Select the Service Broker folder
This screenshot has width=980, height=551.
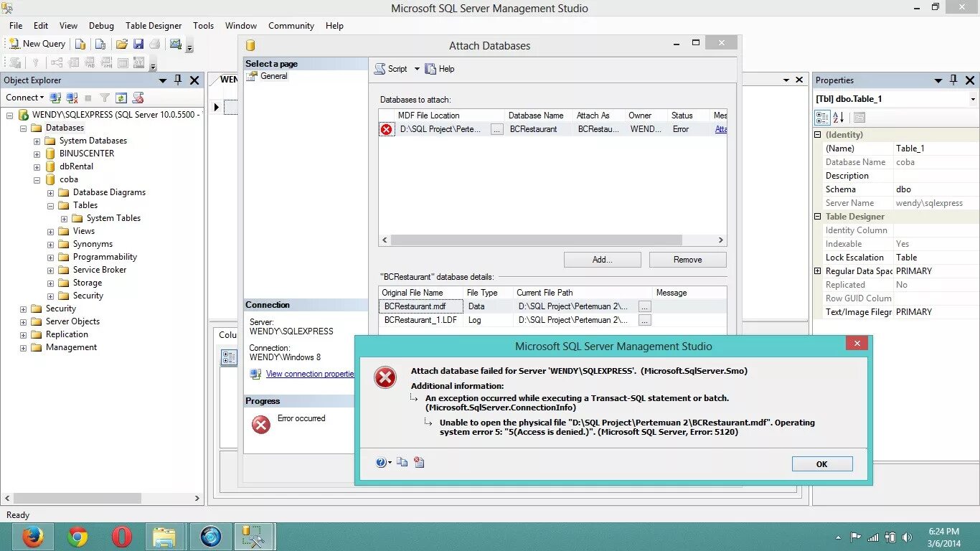coord(100,270)
